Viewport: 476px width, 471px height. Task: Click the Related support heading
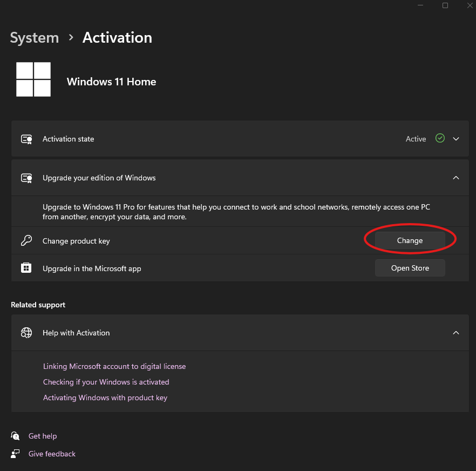[38, 305]
